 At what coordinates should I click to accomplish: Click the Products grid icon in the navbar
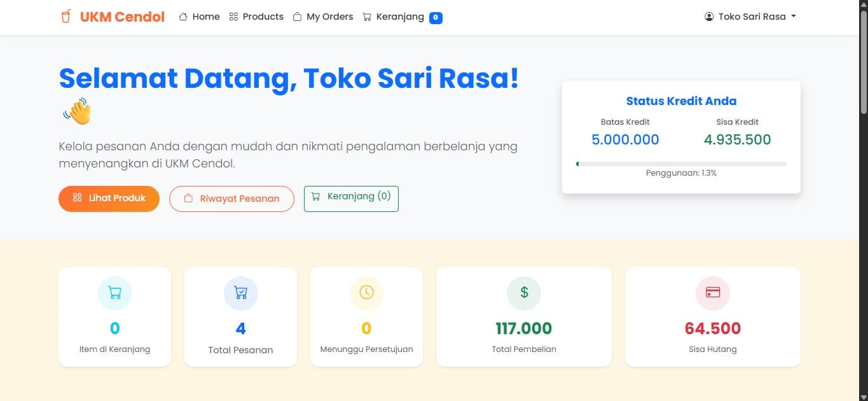[x=233, y=17]
